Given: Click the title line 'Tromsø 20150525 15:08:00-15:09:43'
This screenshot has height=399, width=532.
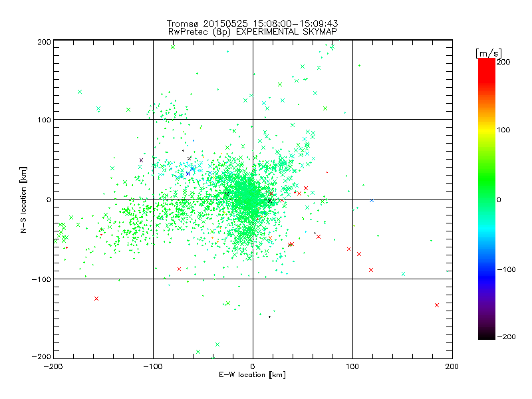Looking at the screenshot, I should click(x=252, y=23).
